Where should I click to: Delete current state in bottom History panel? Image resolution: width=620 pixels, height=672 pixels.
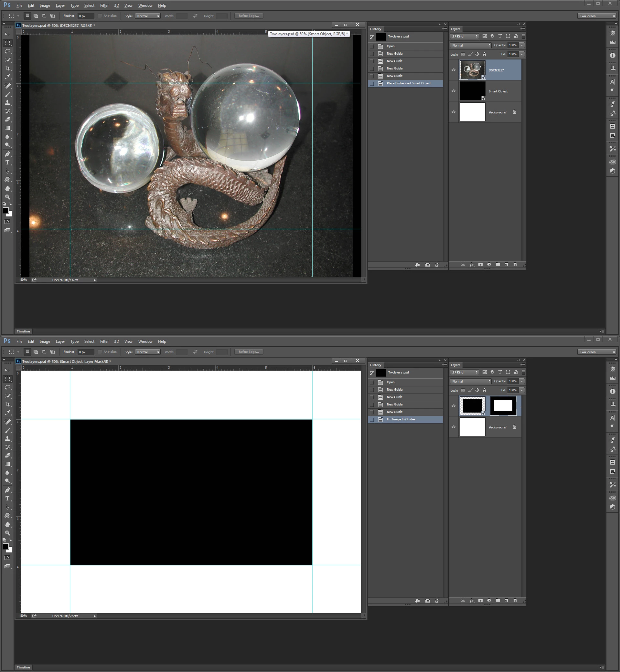point(437,601)
